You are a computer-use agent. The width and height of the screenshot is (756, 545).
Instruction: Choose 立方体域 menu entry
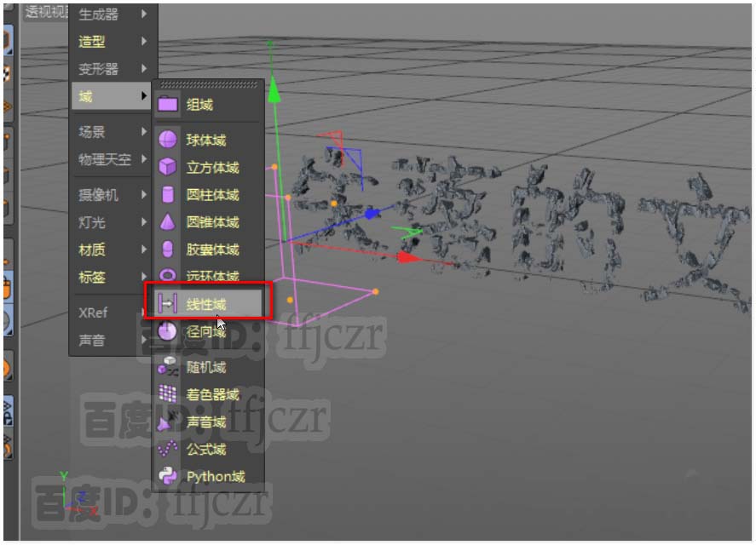click(x=208, y=167)
